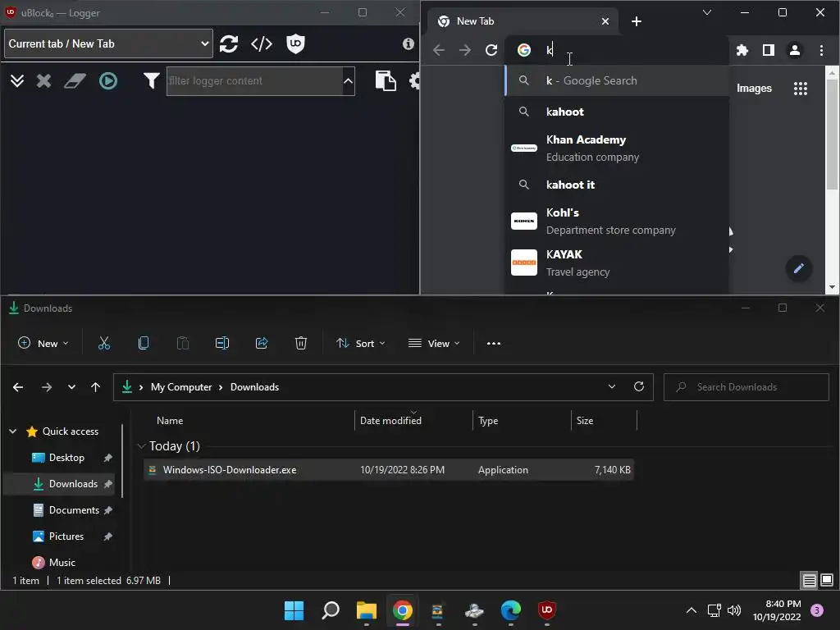
Task: Open the Google Images link
Action: 754,89
